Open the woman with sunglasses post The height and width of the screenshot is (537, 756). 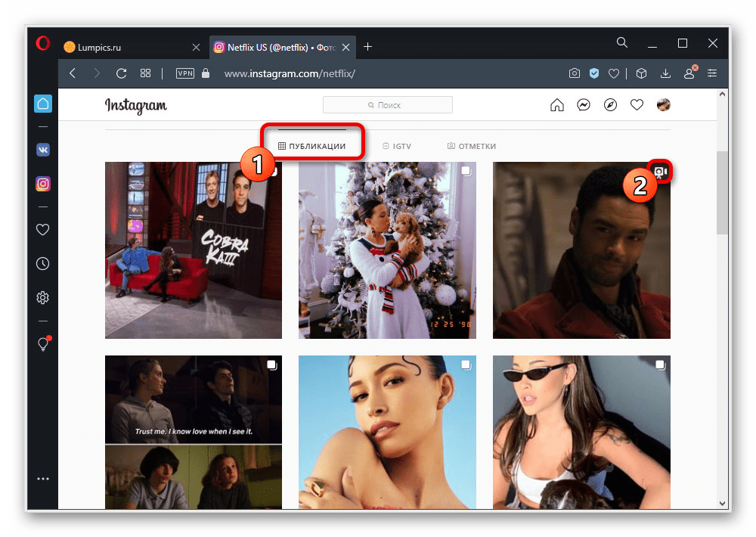coord(581,433)
